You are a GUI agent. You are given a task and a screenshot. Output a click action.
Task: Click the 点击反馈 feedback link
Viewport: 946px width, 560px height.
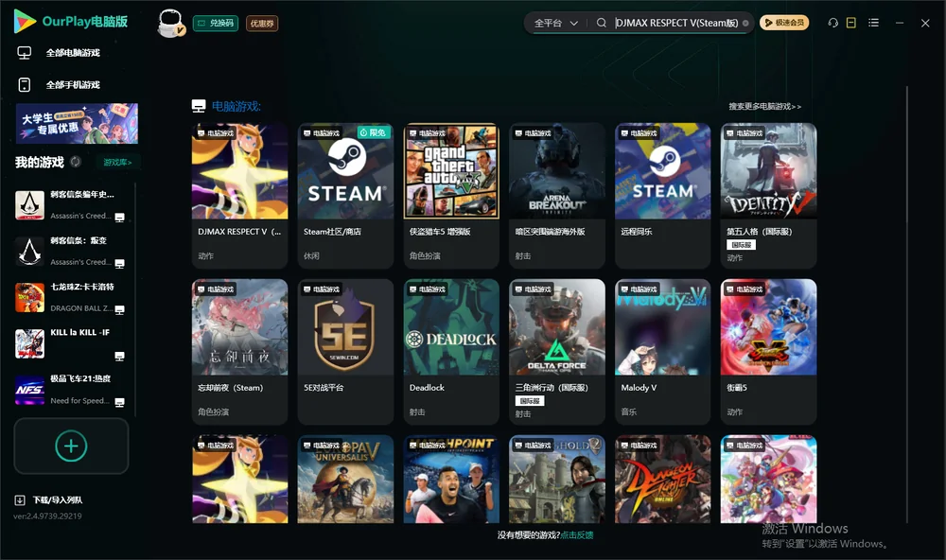click(x=577, y=534)
